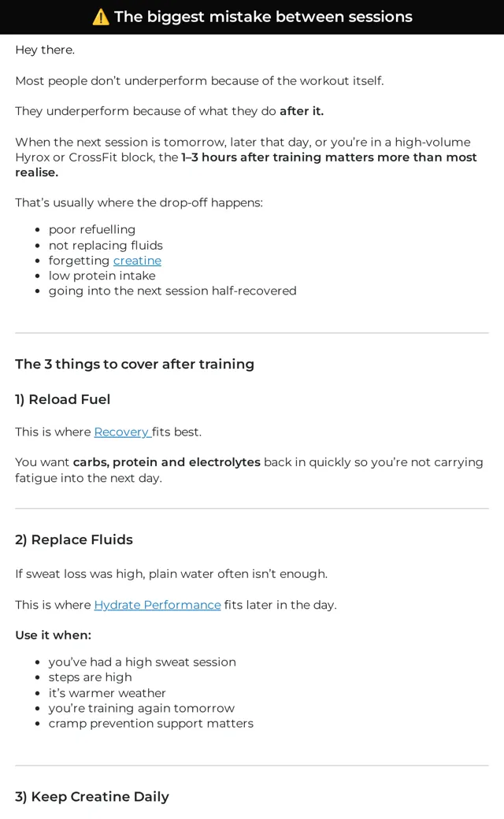Click bullet 'poor refuelling'

pos(92,230)
